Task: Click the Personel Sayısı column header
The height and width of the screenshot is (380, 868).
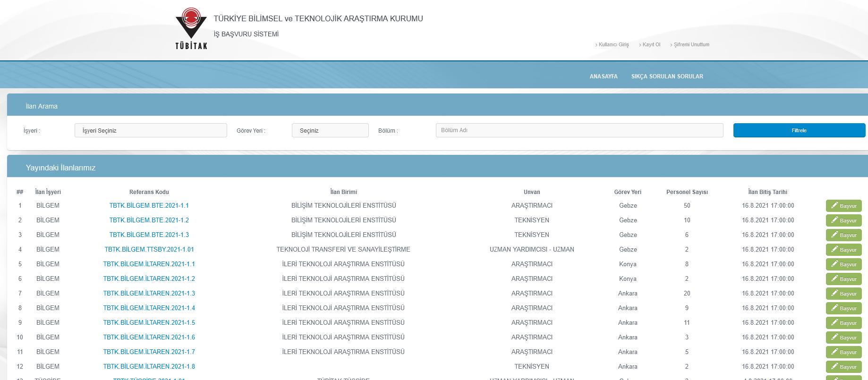Action: click(687, 192)
